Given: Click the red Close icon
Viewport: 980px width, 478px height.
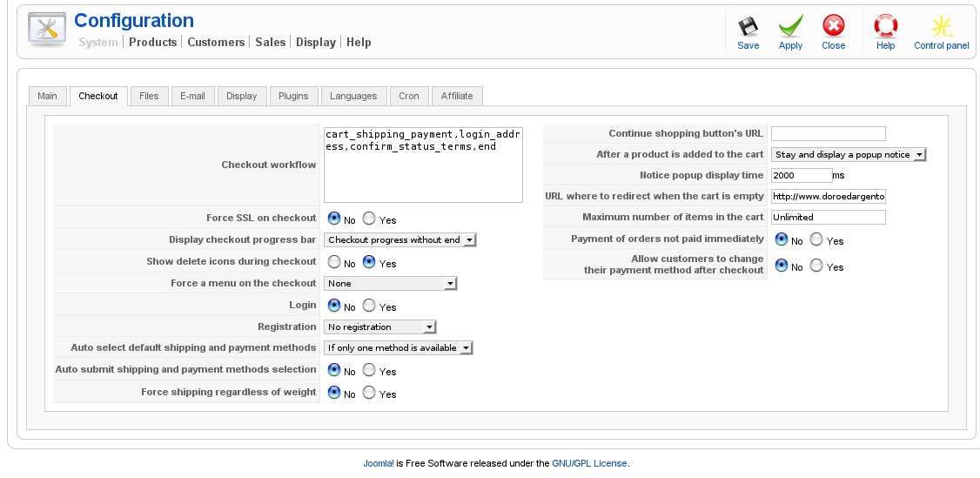Looking at the screenshot, I should (833, 27).
